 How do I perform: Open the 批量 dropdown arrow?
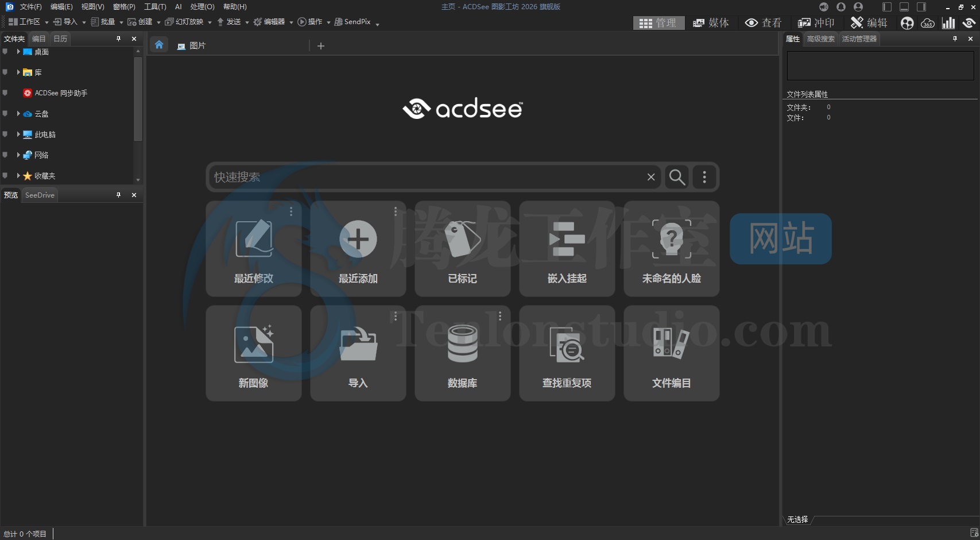pyautogui.click(x=121, y=22)
